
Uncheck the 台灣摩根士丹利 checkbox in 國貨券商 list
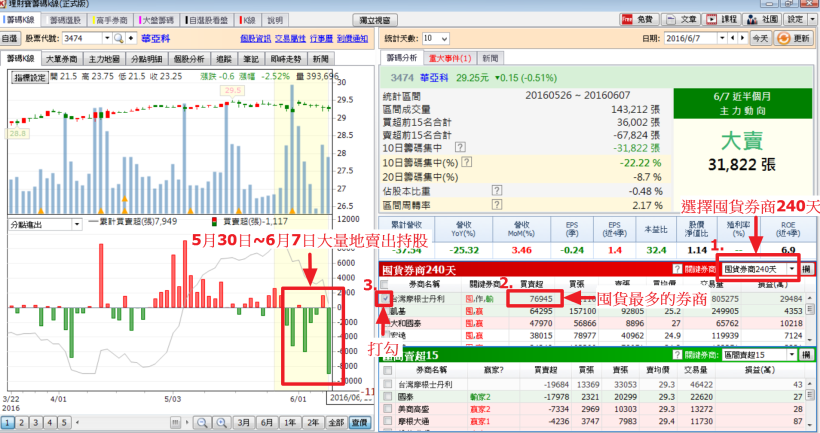[386, 298]
